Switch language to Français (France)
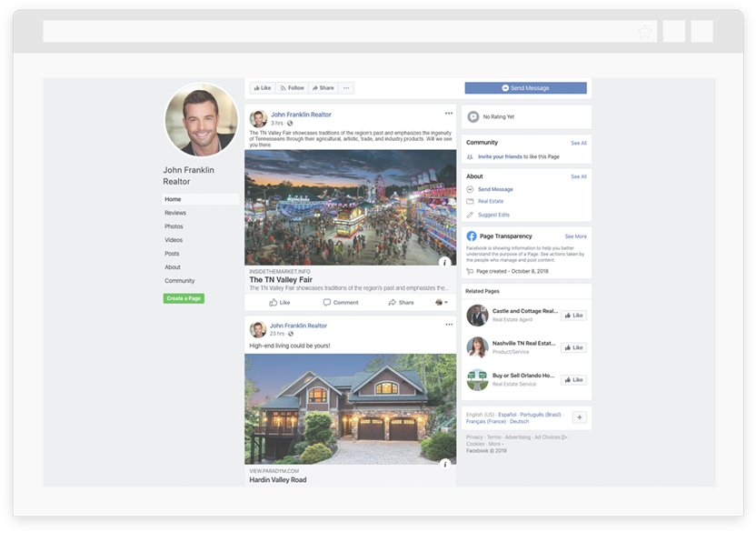756x552 pixels. coord(486,421)
